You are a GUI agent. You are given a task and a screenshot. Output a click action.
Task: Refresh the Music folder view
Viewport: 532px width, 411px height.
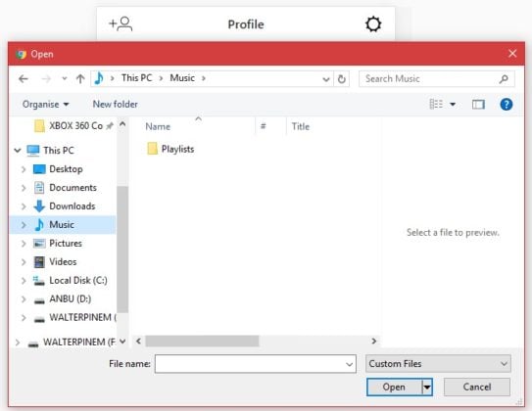[341, 79]
